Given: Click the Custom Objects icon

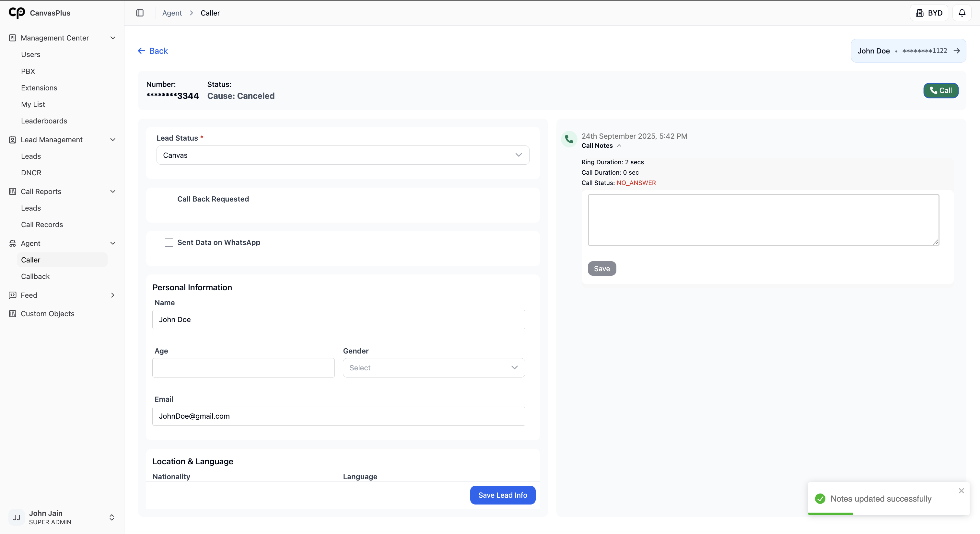Looking at the screenshot, I should [13, 314].
